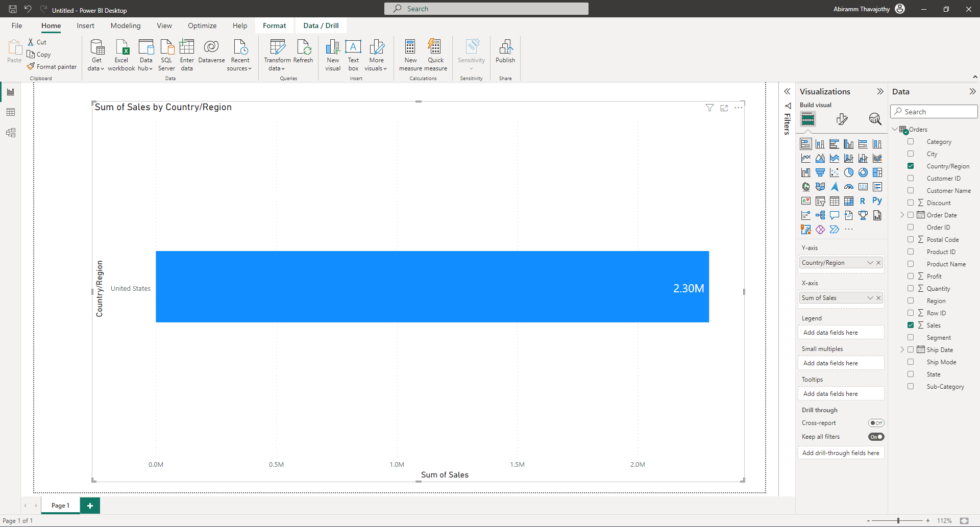
Task: Open Focus mode for the chart
Action: tap(724, 108)
